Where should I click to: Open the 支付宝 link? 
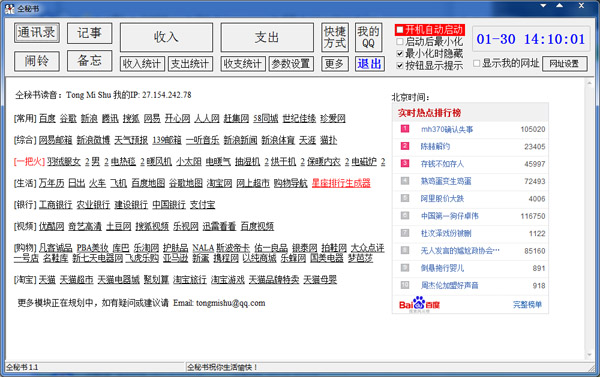(202, 205)
